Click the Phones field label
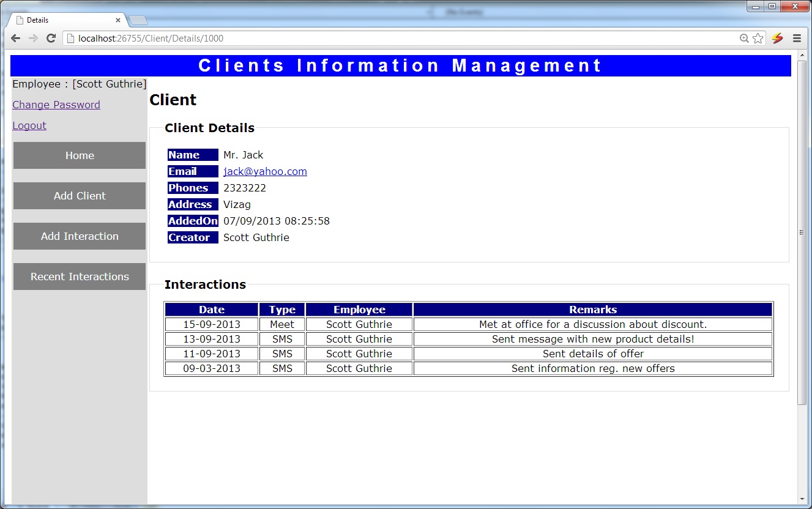The width and height of the screenshot is (812, 509). (x=193, y=188)
